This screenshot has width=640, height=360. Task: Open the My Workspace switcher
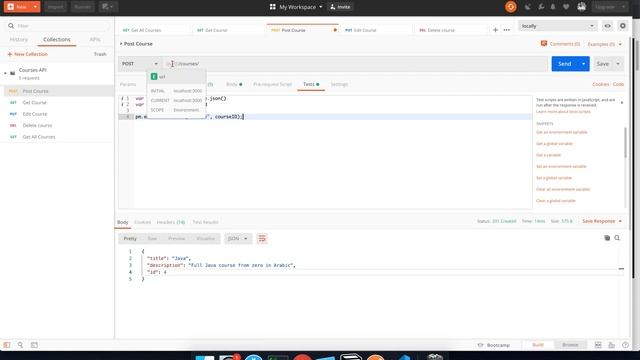(296, 7)
